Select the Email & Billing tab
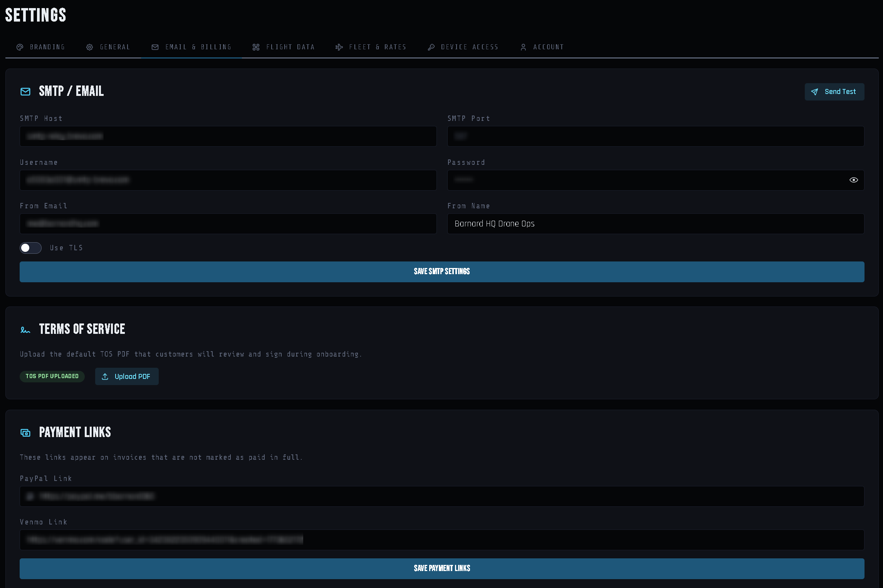The width and height of the screenshot is (883, 588). [191, 47]
